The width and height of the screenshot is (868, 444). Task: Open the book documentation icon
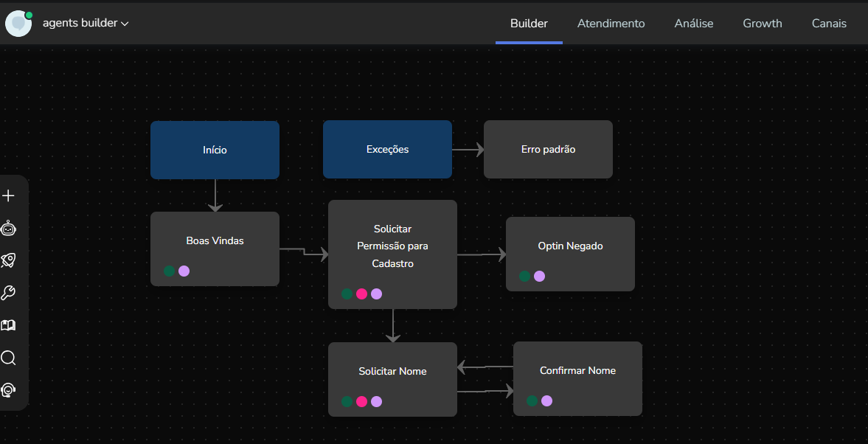pos(9,325)
